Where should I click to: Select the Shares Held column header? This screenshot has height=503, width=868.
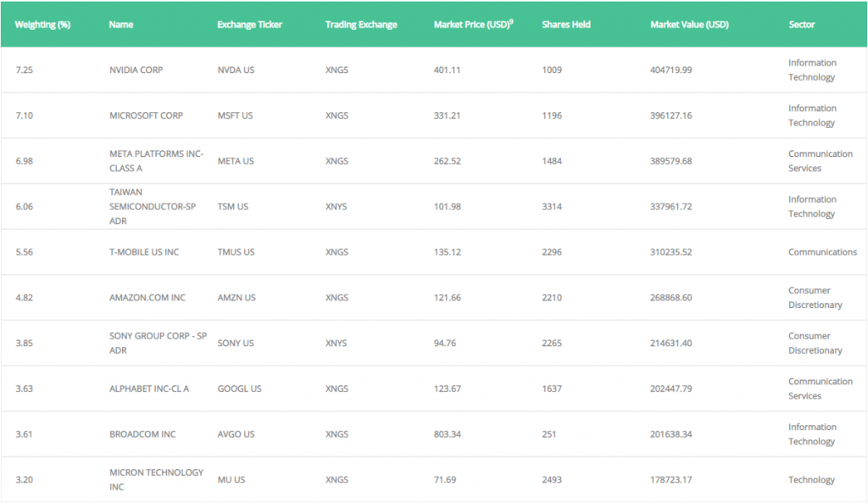coord(565,25)
